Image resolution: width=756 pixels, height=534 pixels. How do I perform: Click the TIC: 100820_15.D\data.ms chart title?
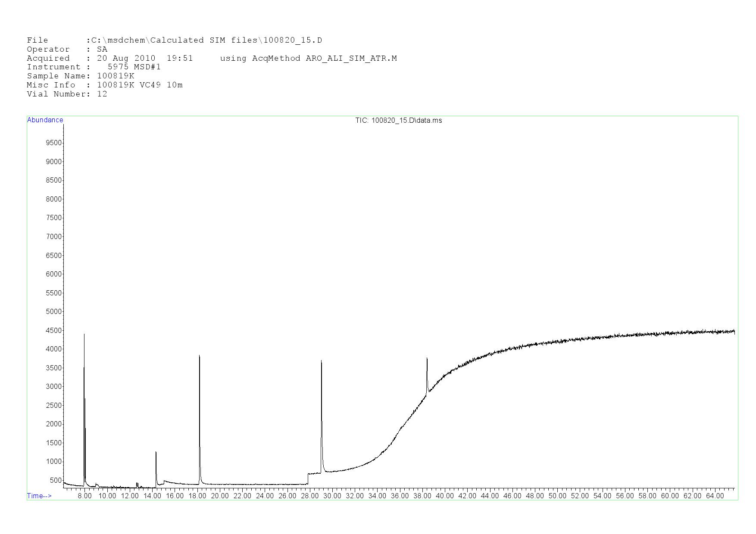point(398,121)
